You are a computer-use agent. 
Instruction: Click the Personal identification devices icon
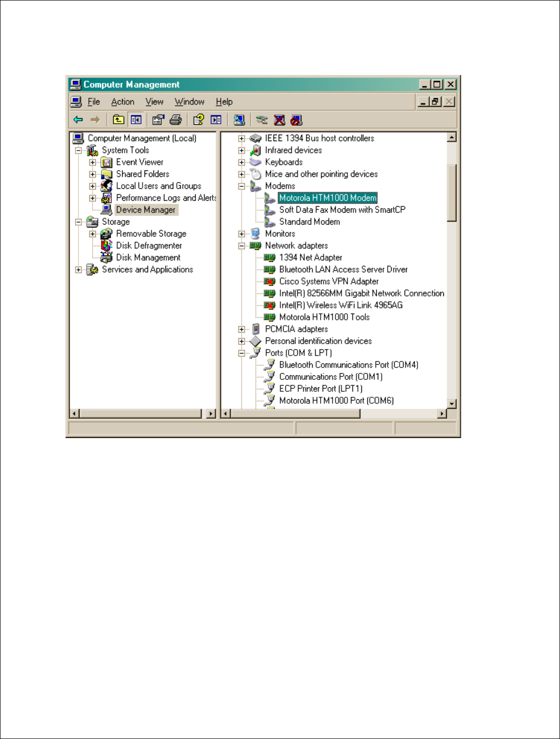pyautogui.click(x=256, y=341)
